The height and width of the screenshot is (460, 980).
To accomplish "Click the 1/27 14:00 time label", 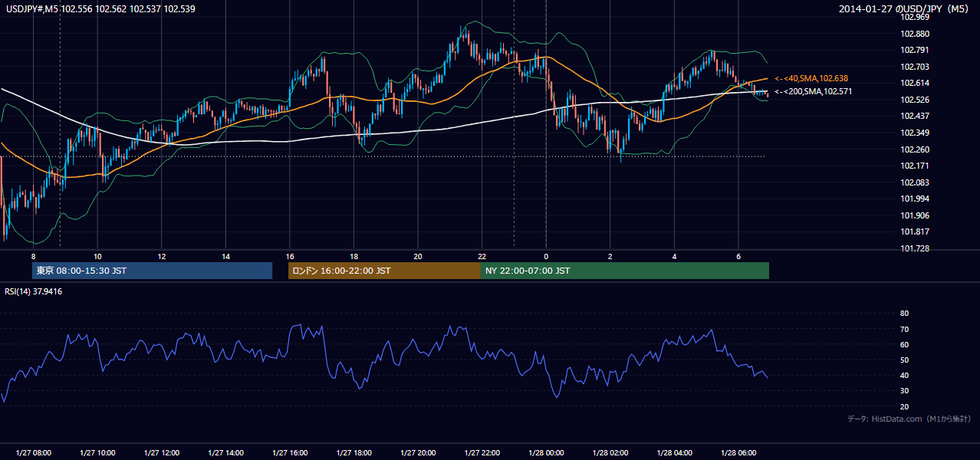I will (x=225, y=453).
